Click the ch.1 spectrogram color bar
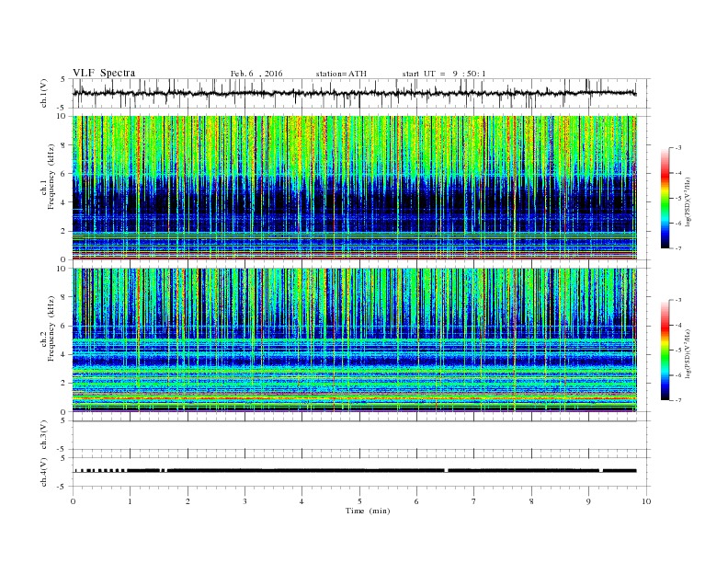728x563 pixels. pyautogui.click(x=665, y=198)
